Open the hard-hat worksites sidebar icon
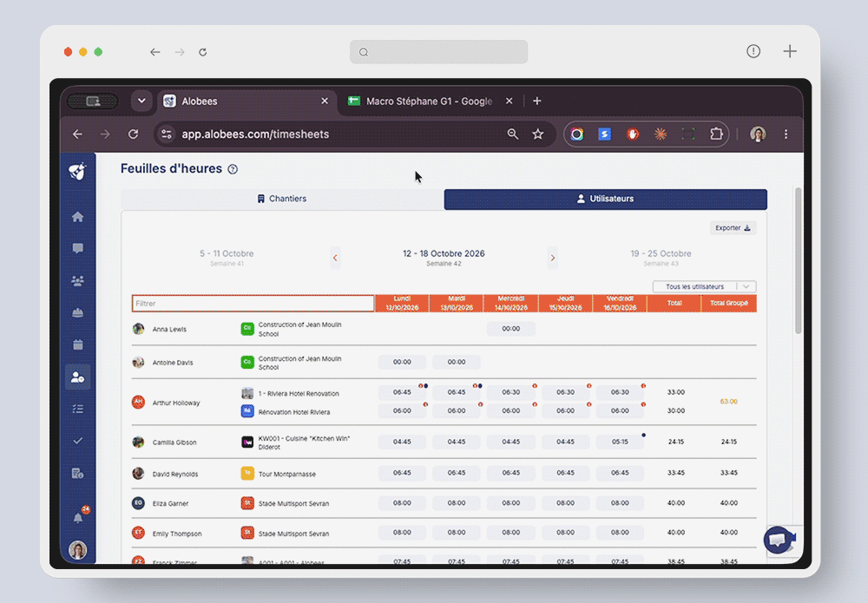This screenshot has width=868, height=603. click(77, 313)
